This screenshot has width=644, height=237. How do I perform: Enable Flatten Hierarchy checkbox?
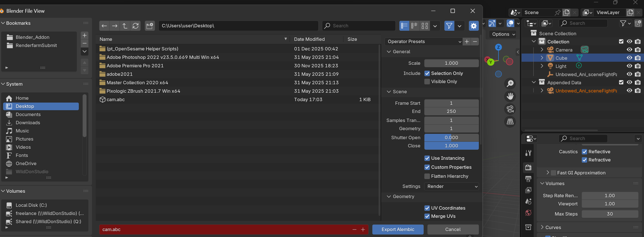click(x=427, y=176)
